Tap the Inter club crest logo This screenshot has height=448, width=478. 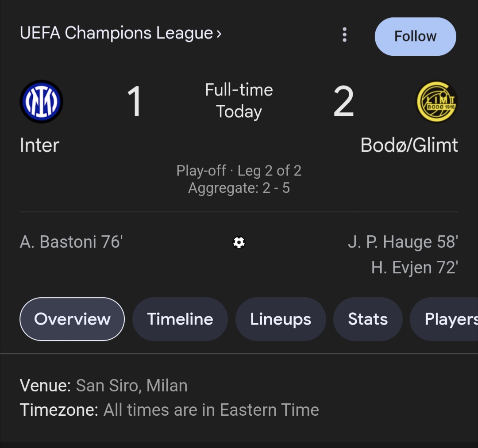click(42, 102)
